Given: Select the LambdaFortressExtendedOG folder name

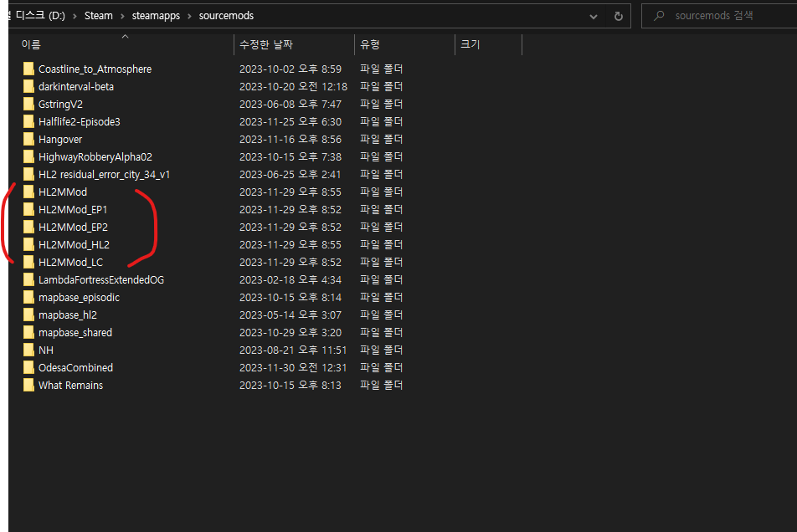Looking at the screenshot, I should pyautogui.click(x=101, y=279).
